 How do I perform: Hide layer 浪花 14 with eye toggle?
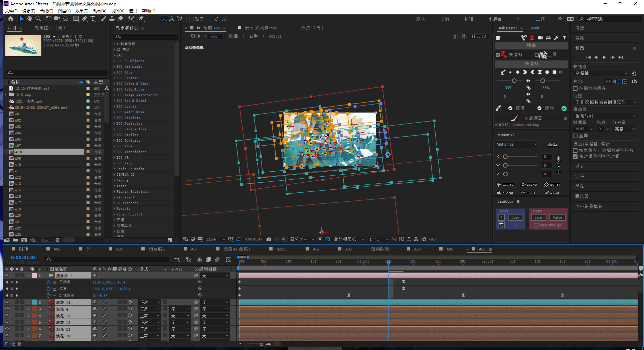tap(7, 302)
